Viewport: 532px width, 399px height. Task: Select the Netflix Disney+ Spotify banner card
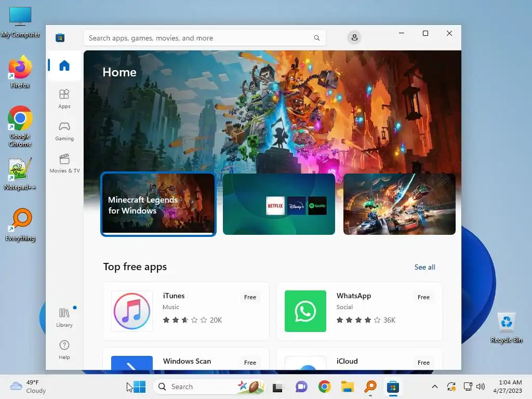[279, 204]
